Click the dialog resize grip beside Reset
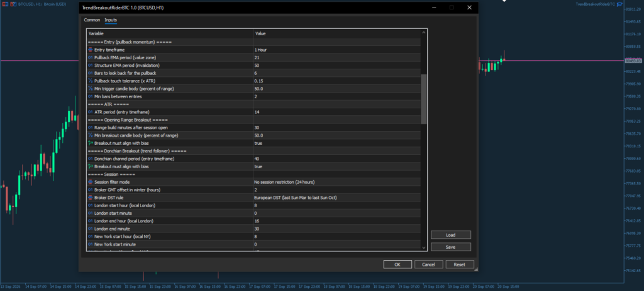Screen dimensions: 644x291 [476, 269]
